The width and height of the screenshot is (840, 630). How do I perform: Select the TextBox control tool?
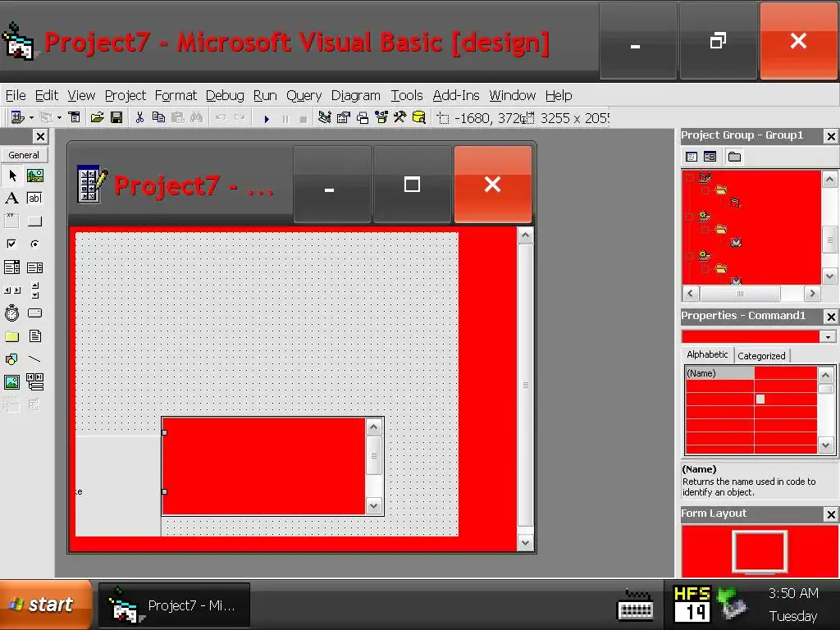pos(34,199)
